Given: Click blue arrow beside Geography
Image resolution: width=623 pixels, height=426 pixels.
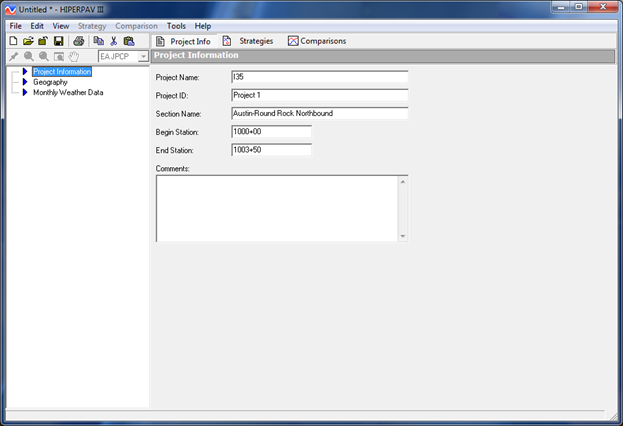Looking at the screenshot, I should coord(25,82).
